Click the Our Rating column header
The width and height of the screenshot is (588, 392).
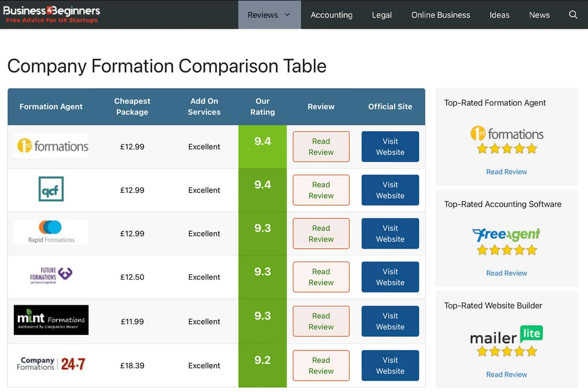pyautogui.click(x=263, y=107)
